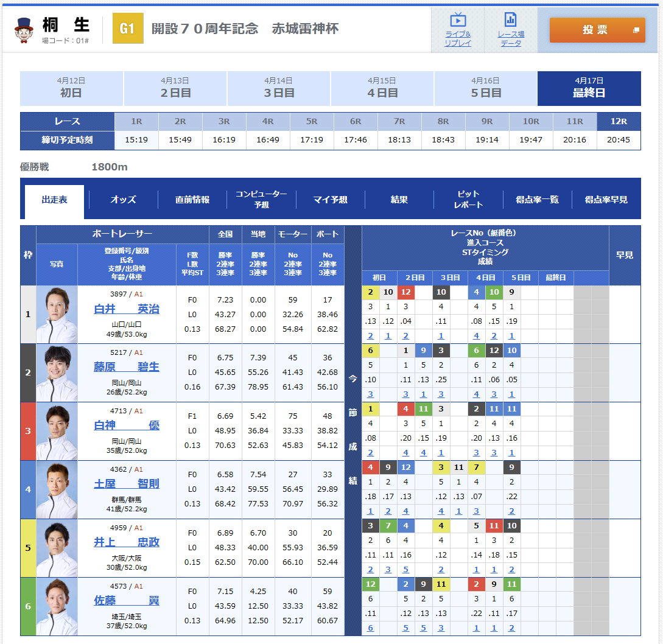Select race 8R tab

pos(443,121)
